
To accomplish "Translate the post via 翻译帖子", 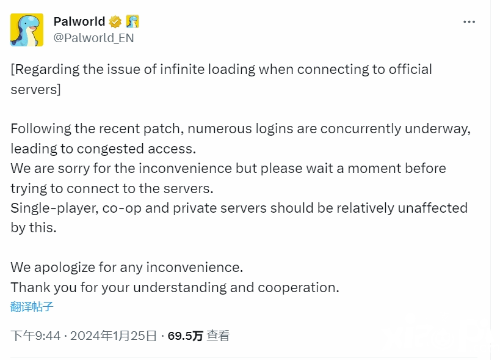I will [32, 306].
